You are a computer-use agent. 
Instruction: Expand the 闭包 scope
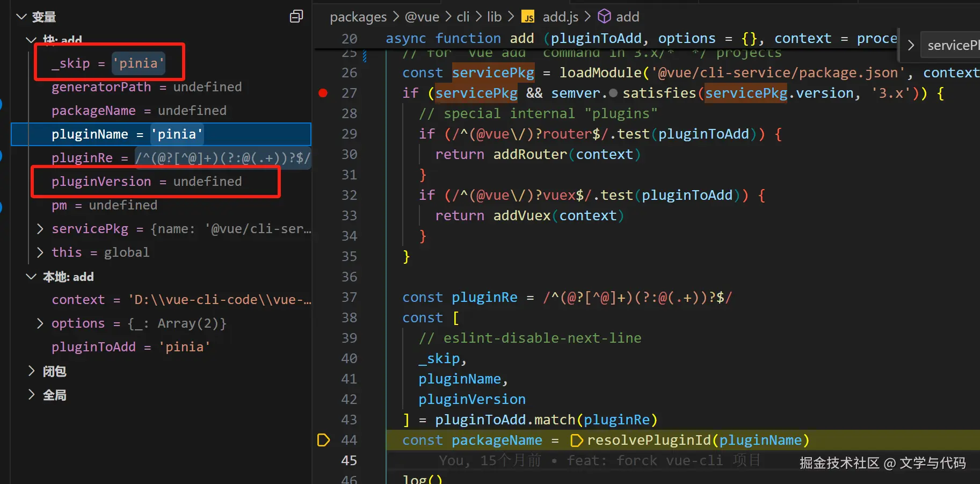(x=31, y=371)
